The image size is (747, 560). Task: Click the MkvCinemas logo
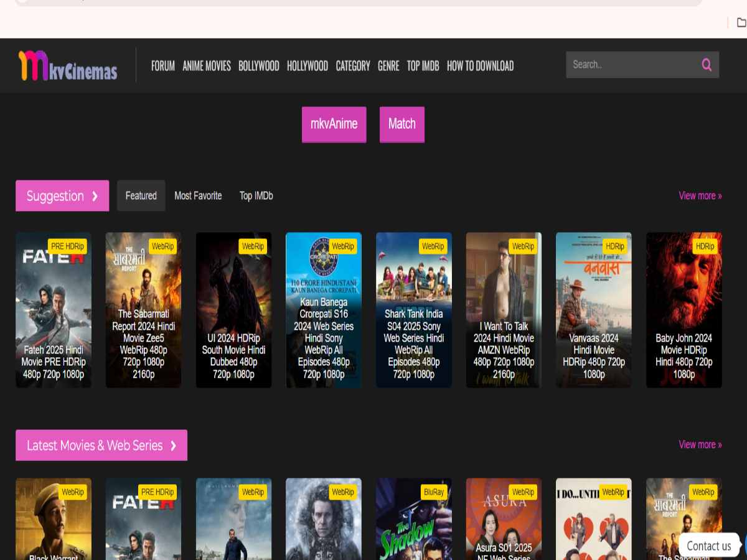click(x=68, y=66)
